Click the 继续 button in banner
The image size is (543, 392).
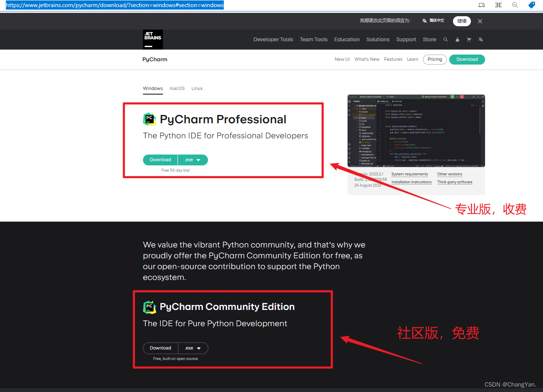tap(462, 21)
